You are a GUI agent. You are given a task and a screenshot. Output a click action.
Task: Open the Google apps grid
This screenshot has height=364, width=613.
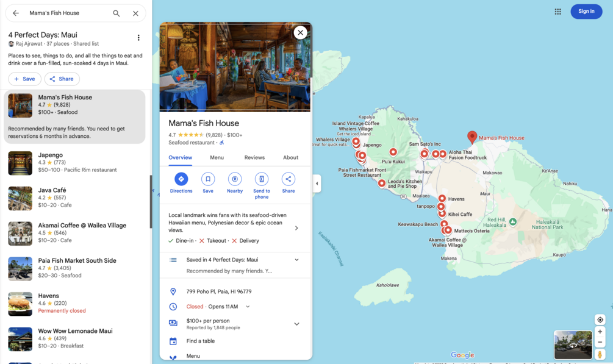[558, 12]
